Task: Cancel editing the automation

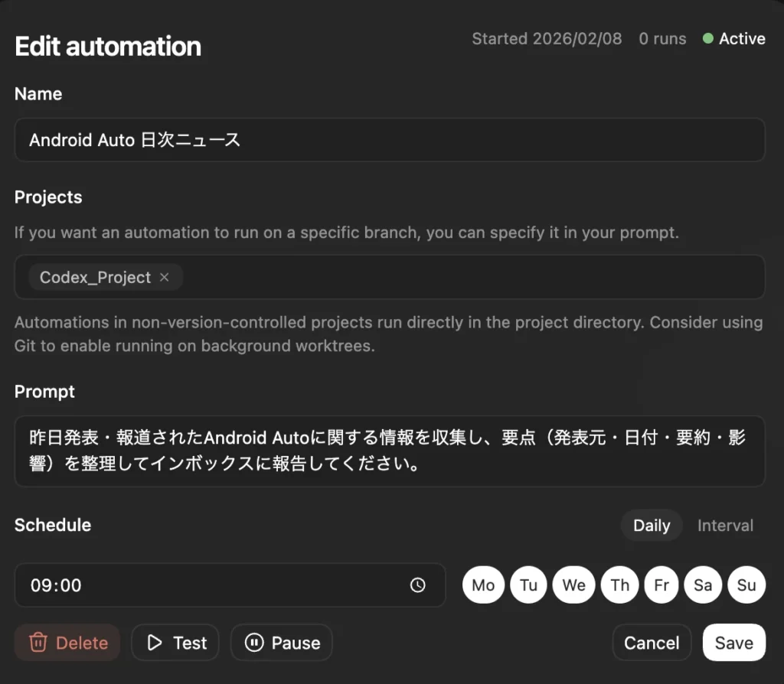Action: [x=652, y=643]
